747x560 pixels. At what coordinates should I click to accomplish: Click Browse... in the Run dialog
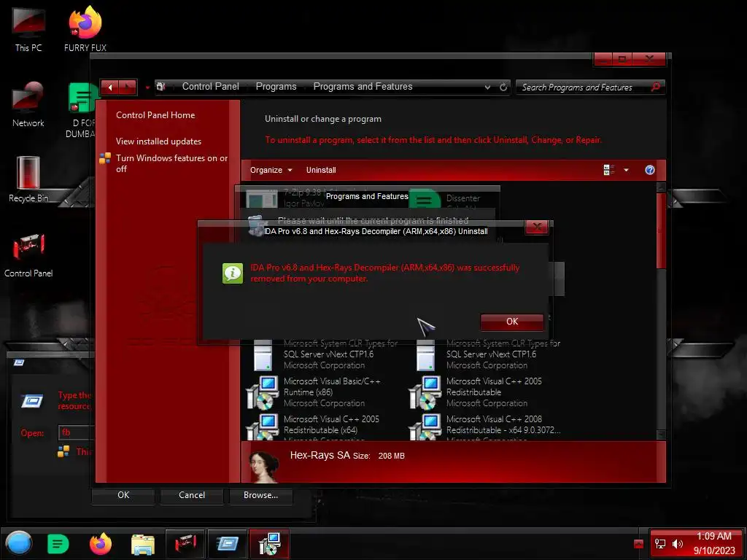[x=260, y=495]
